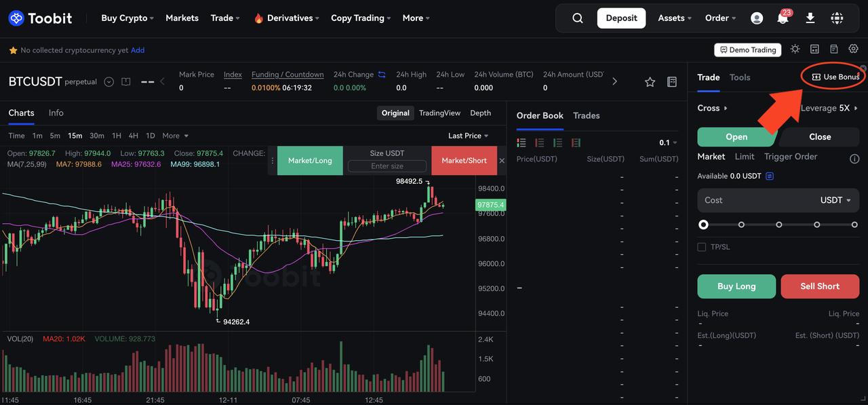The height and width of the screenshot is (405, 868).
Task: Click the Size USDT Enter size field
Action: pyautogui.click(x=387, y=166)
